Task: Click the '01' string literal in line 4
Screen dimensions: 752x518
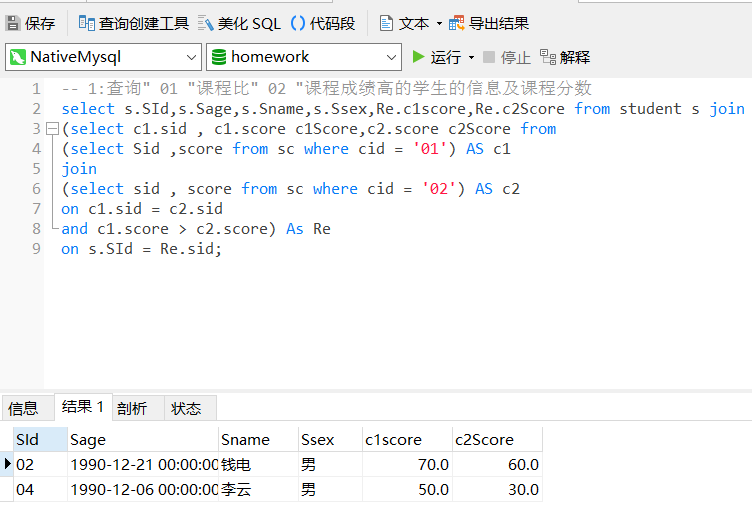Action: coord(429,149)
